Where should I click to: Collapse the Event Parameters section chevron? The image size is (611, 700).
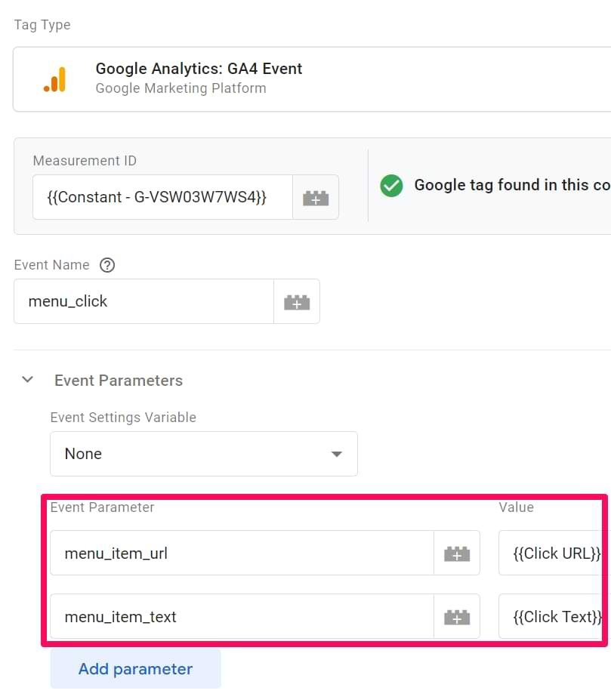click(27, 380)
